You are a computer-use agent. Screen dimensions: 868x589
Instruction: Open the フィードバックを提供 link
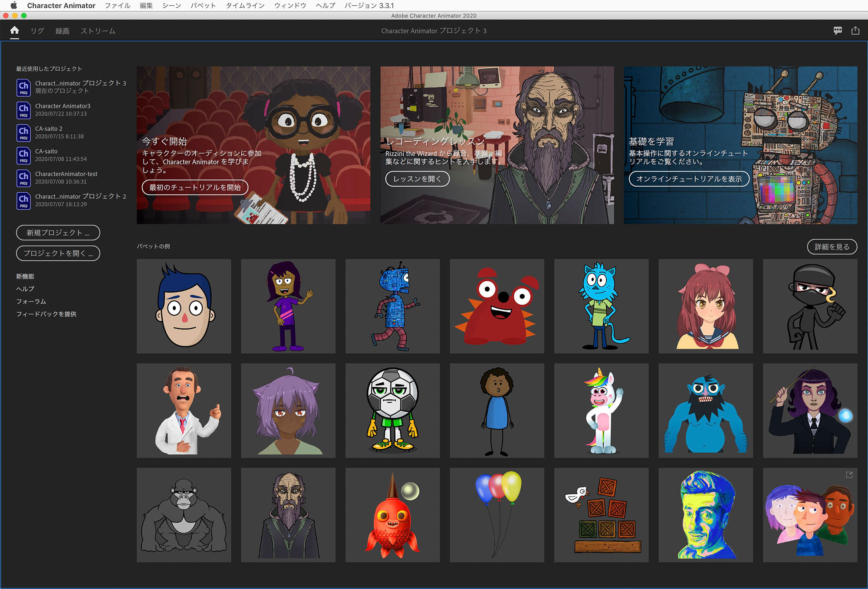[46, 314]
